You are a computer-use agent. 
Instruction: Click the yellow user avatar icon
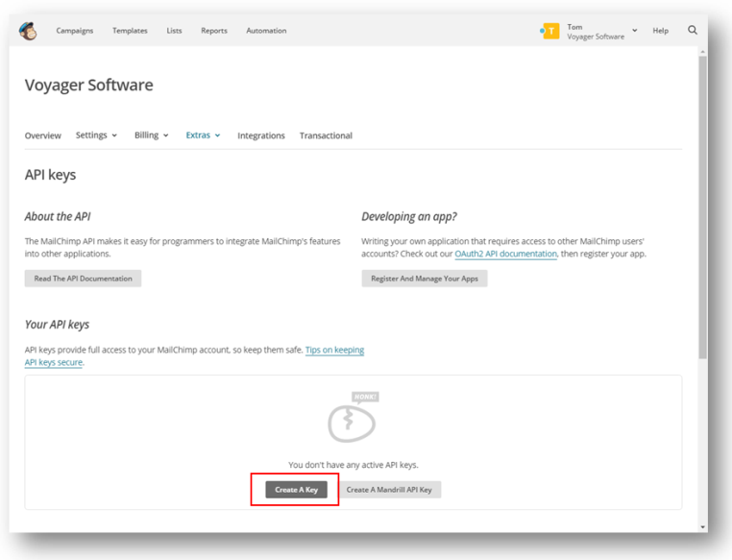pos(550,31)
